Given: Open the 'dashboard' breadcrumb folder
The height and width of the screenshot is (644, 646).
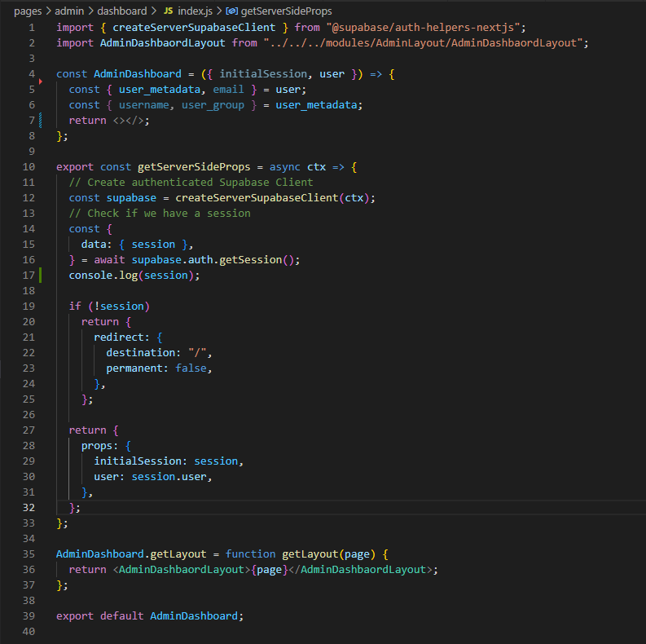Looking at the screenshot, I should point(122,11).
